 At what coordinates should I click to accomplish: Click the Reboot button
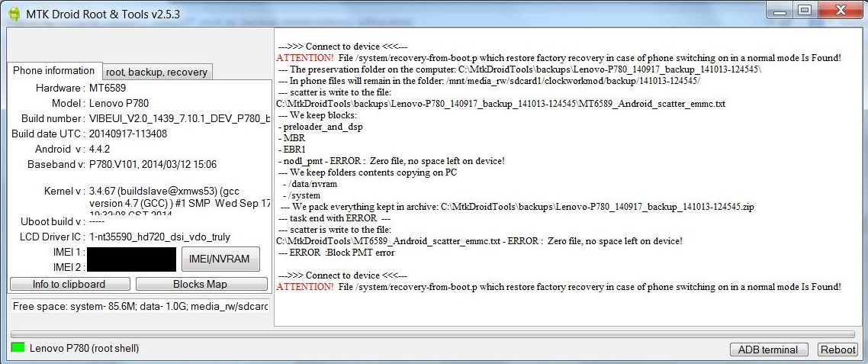837,350
